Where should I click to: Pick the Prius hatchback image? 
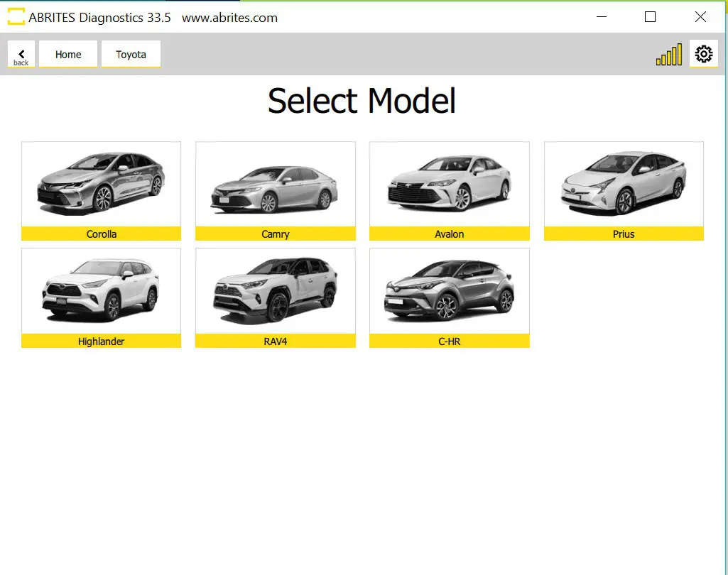pos(623,183)
